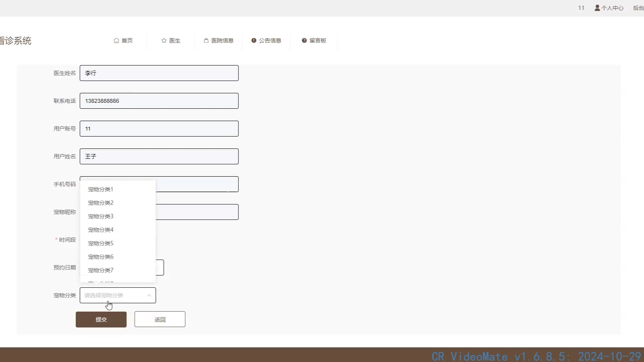Focus the 医生姓名 input field
Image resolution: width=644 pixels, height=362 pixels.
click(x=159, y=73)
